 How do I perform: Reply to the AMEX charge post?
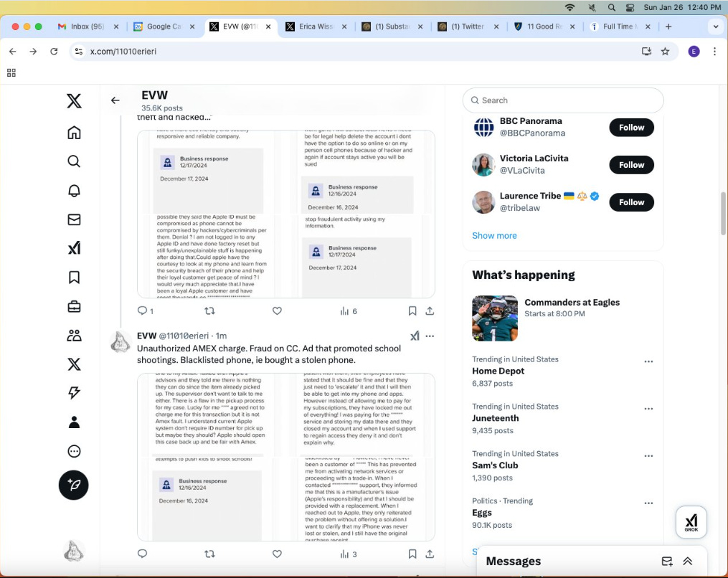point(142,554)
